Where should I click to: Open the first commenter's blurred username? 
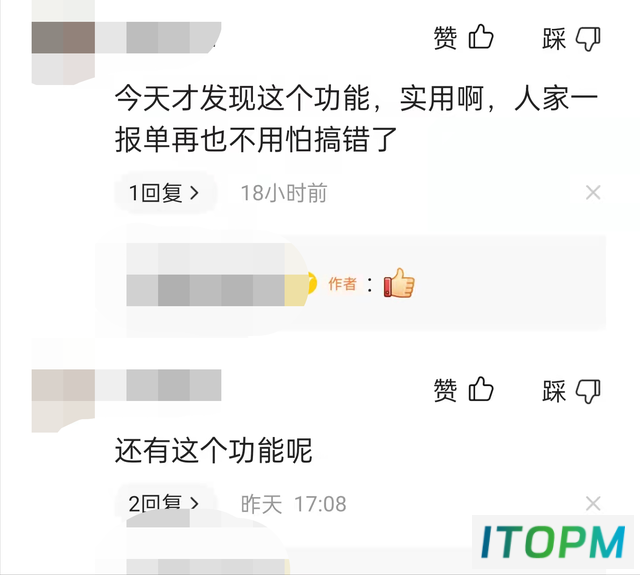[158, 38]
